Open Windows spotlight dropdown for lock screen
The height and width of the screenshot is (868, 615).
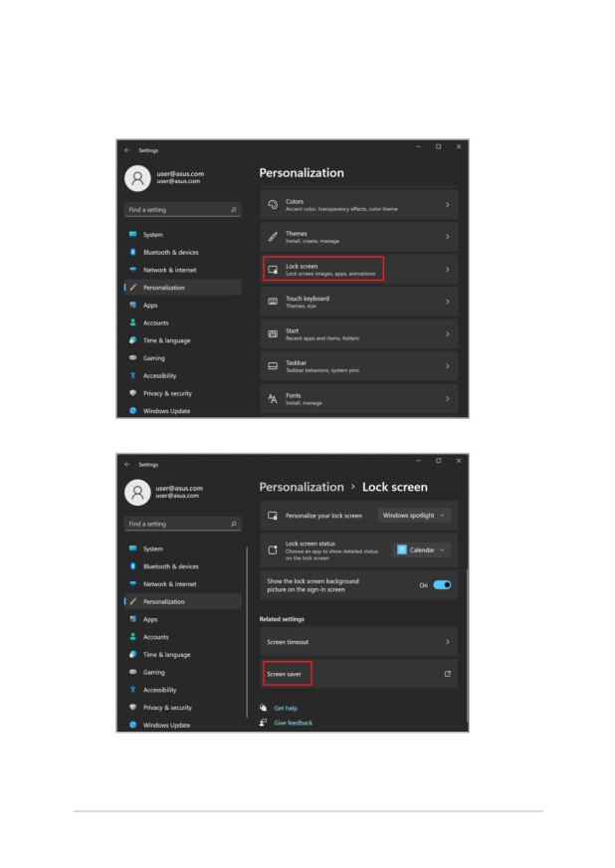414,516
